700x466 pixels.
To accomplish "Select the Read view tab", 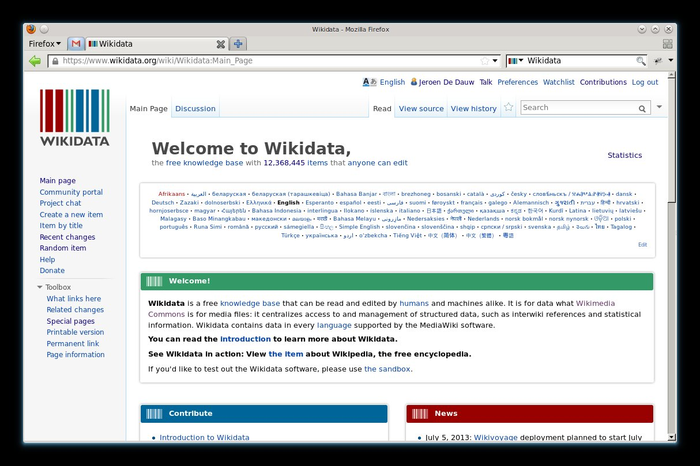I will pos(382,108).
